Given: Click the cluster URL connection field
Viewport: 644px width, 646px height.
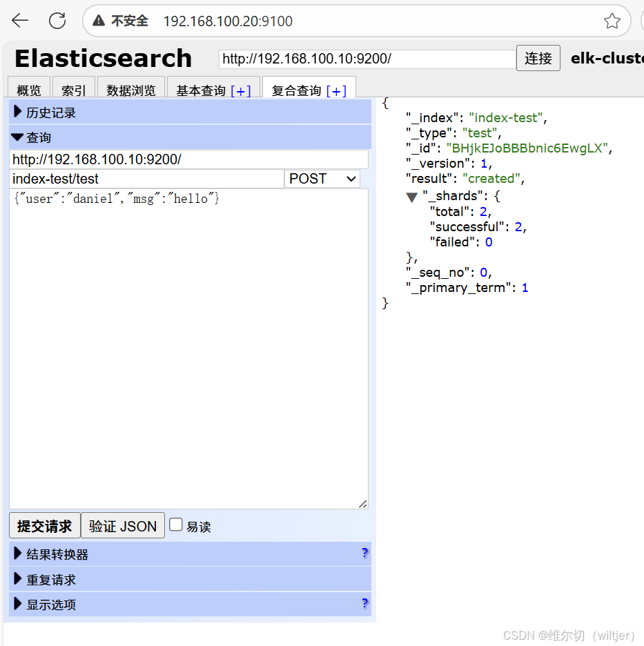Looking at the screenshot, I should (x=367, y=59).
